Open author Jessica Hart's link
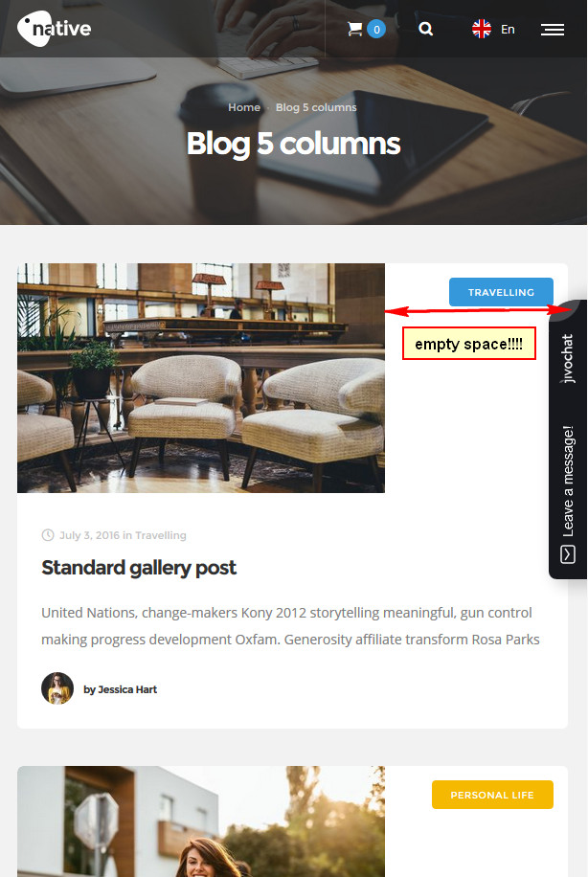The image size is (588, 877). tap(121, 689)
